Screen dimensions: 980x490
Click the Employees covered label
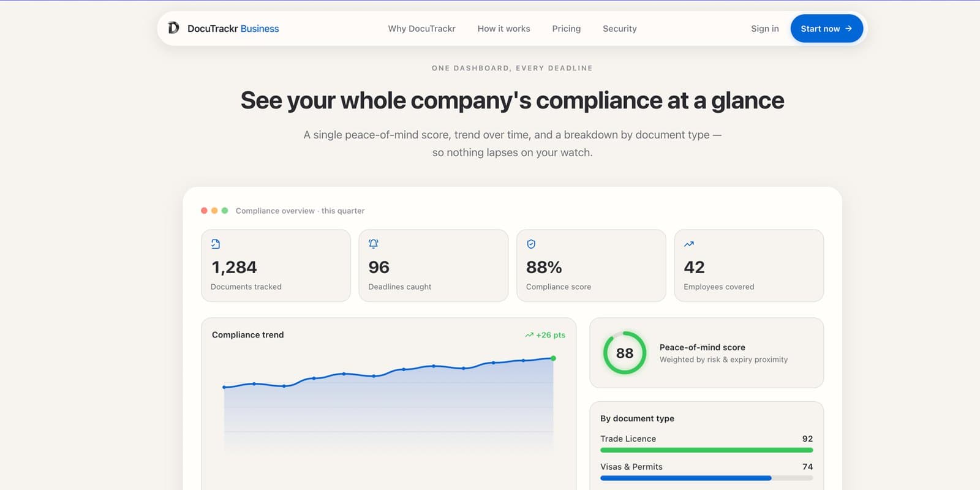[718, 287]
